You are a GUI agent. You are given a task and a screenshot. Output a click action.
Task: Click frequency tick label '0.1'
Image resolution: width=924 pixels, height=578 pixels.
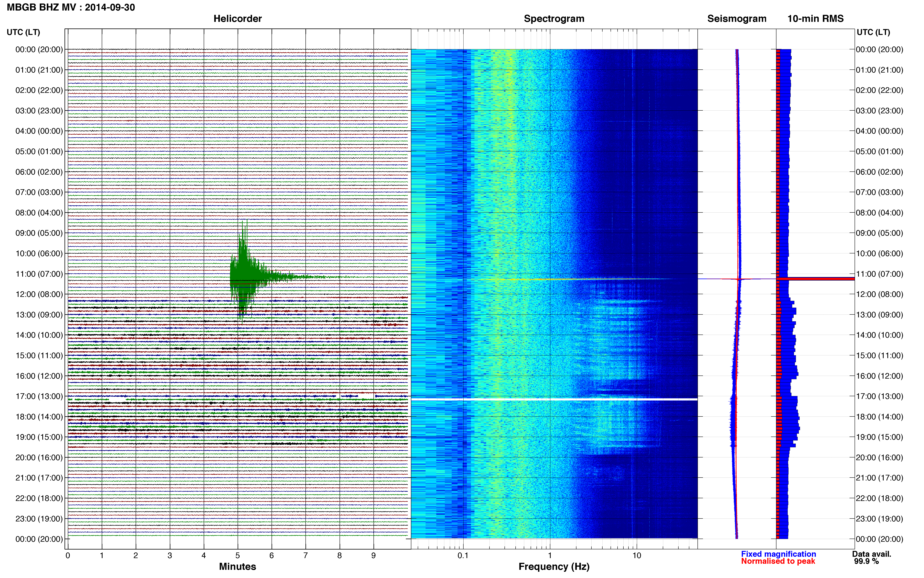[x=463, y=555]
